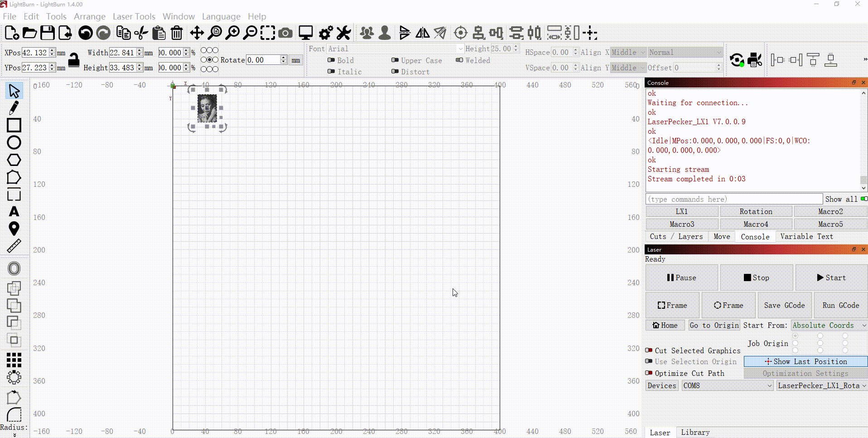Open the File menu
This screenshot has width=868, height=438.
tap(10, 16)
